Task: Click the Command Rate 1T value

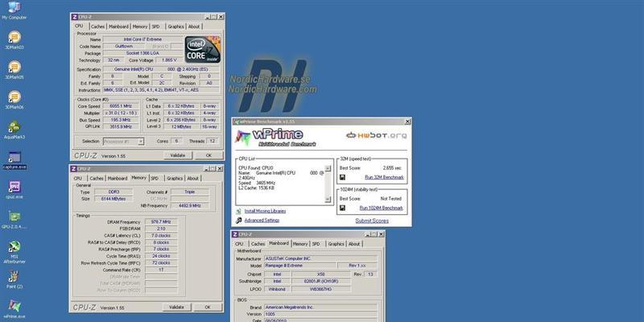Action: click(162, 270)
